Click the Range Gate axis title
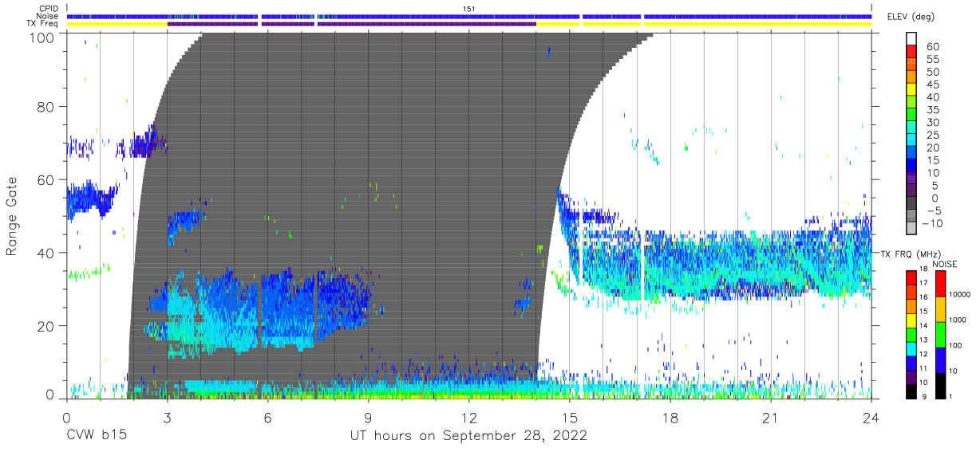Viewport: 980px width, 452px height. pyautogui.click(x=13, y=217)
